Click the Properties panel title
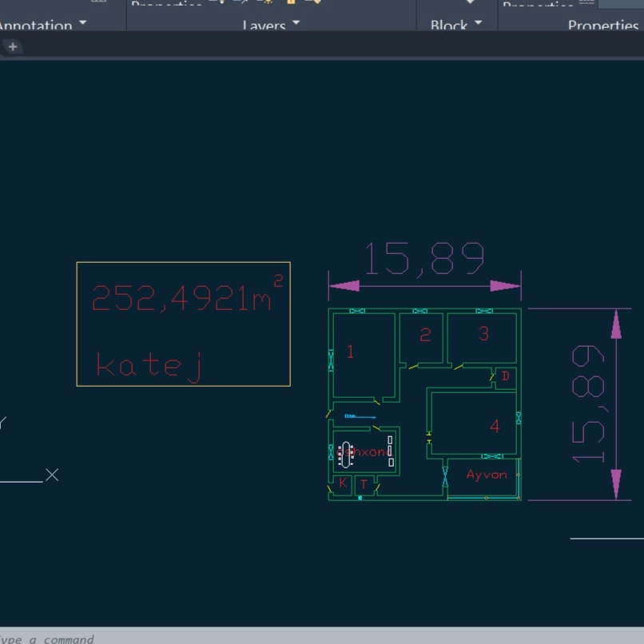This screenshot has width=644, height=644. (602, 26)
